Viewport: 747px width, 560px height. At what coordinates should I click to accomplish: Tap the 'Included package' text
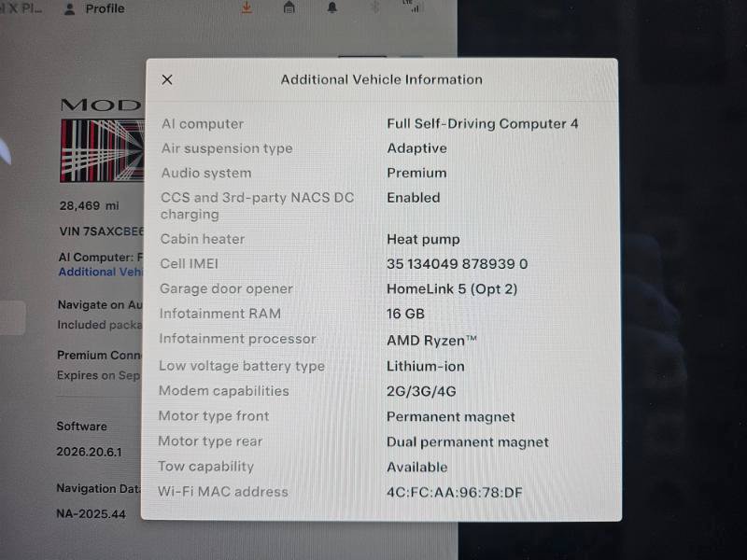(99, 325)
